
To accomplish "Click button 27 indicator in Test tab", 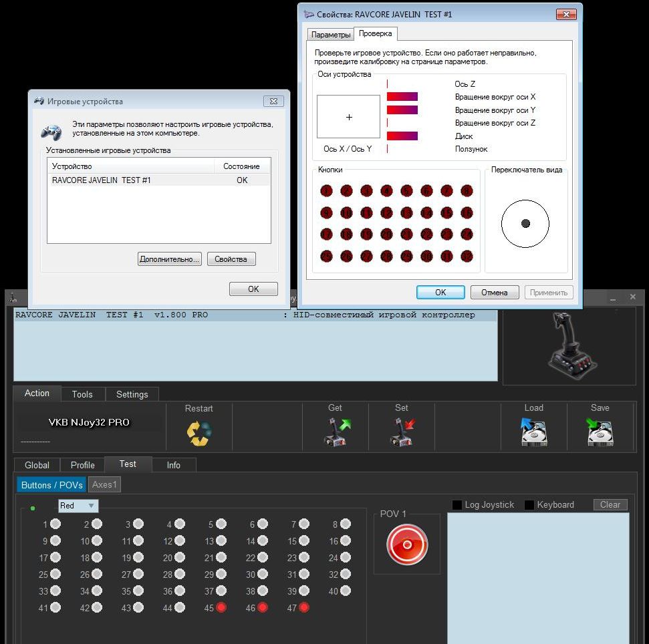I will click(138, 574).
